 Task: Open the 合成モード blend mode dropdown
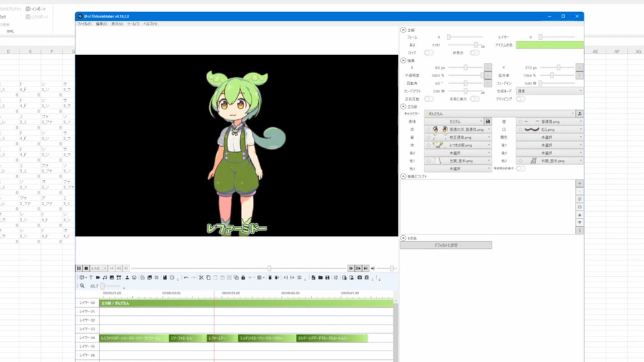tap(549, 91)
